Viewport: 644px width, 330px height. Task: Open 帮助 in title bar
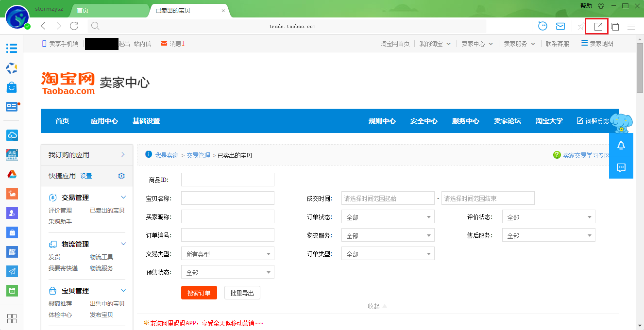[x=586, y=6]
